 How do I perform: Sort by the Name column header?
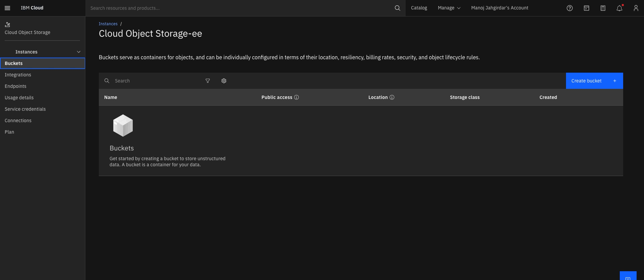tap(111, 97)
